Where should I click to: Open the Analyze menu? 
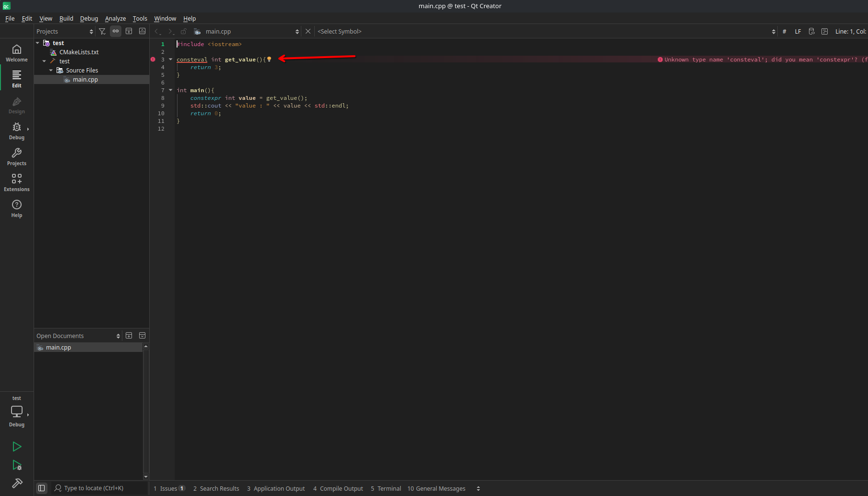[115, 18]
